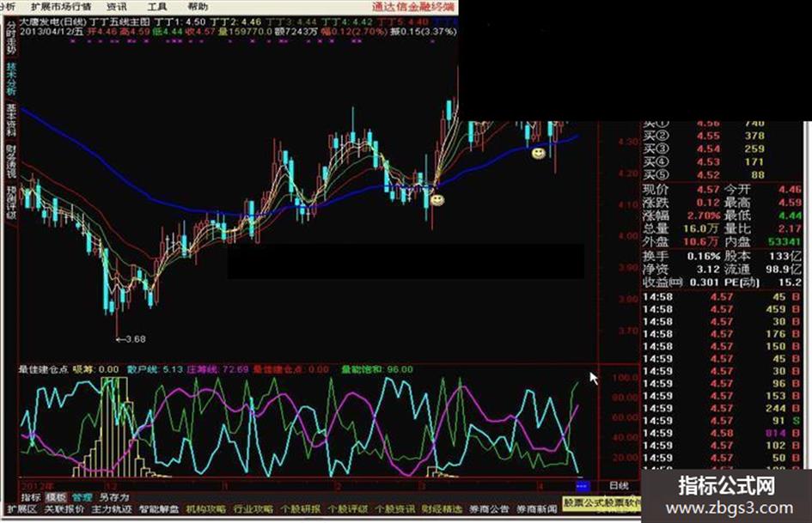Open the 扩展区 bottom tab

click(x=21, y=509)
